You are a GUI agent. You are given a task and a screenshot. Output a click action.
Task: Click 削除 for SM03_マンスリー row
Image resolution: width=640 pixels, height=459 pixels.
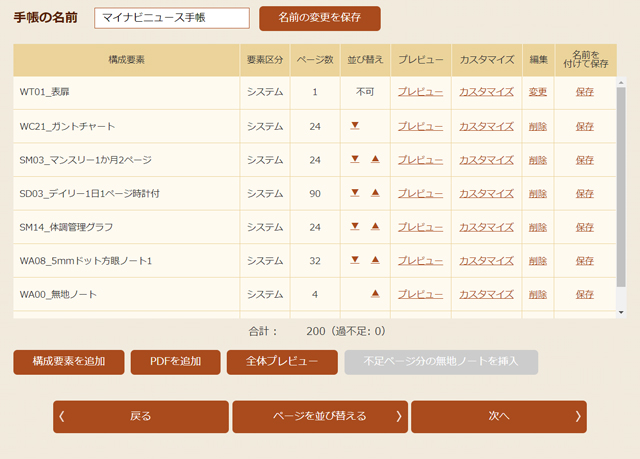(x=538, y=160)
